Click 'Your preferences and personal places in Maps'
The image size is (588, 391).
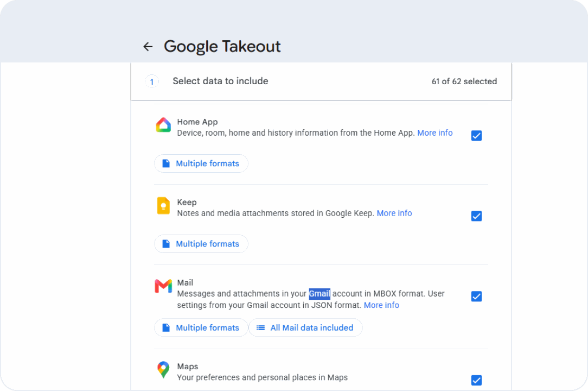262,377
